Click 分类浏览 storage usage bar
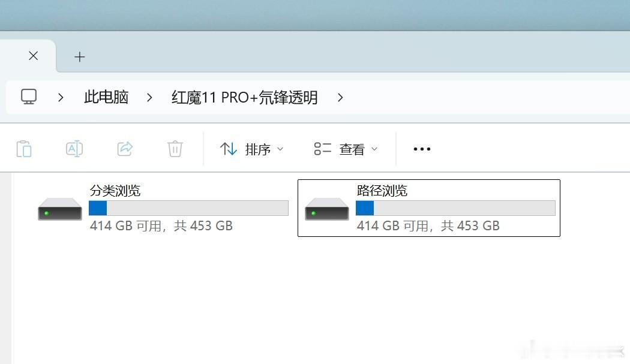 tap(188, 208)
